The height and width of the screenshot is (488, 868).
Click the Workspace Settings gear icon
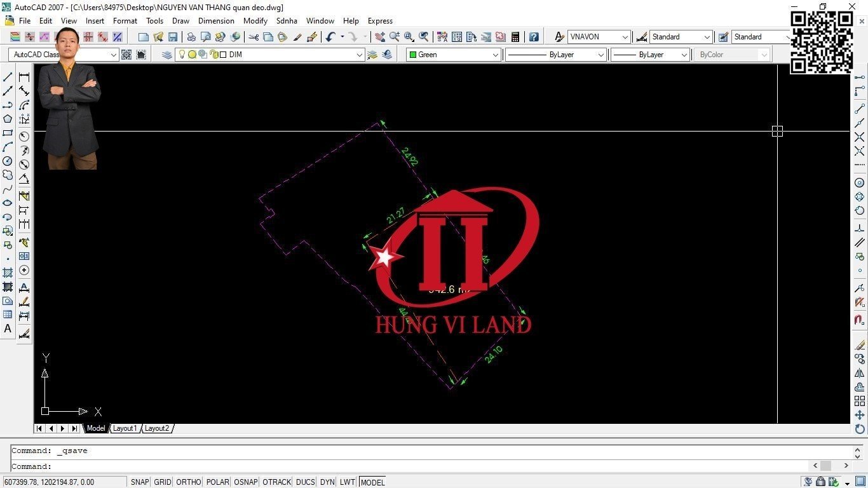pos(126,55)
